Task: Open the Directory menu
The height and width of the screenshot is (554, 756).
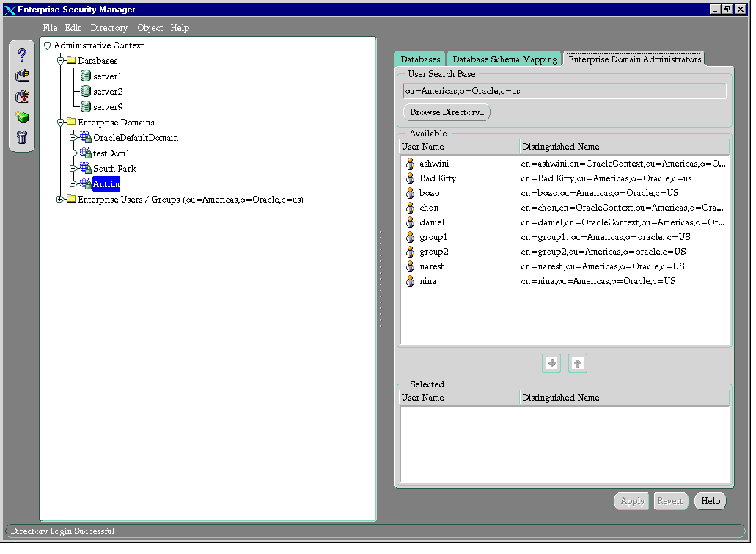Action: [x=109, y=28]
